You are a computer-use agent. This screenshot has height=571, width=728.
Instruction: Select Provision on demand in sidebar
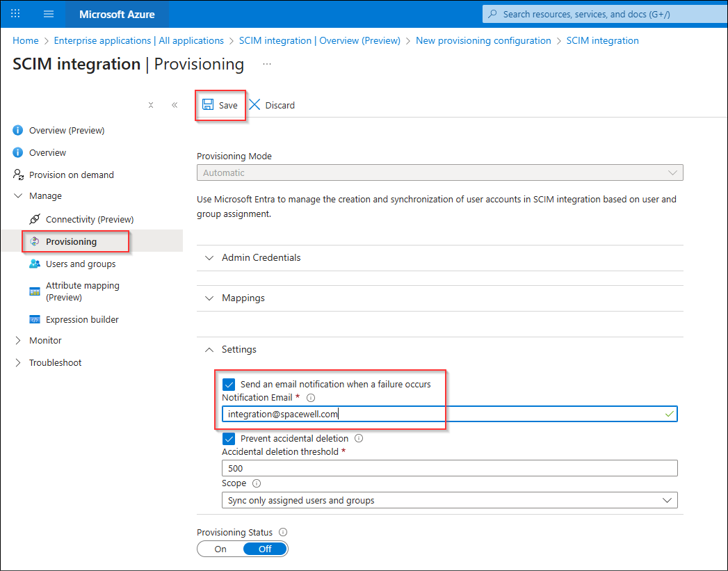click(x=71, y=175)
